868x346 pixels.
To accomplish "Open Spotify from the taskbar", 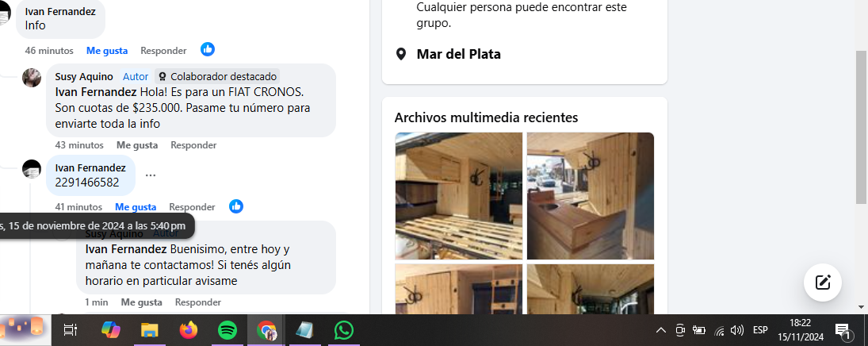I will point(228,330).
